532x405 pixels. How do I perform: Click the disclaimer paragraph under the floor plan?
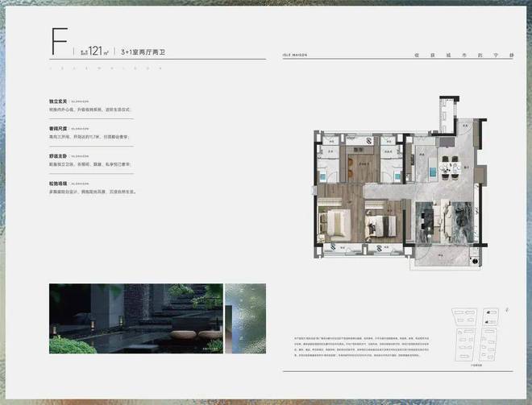coord(362,347)
